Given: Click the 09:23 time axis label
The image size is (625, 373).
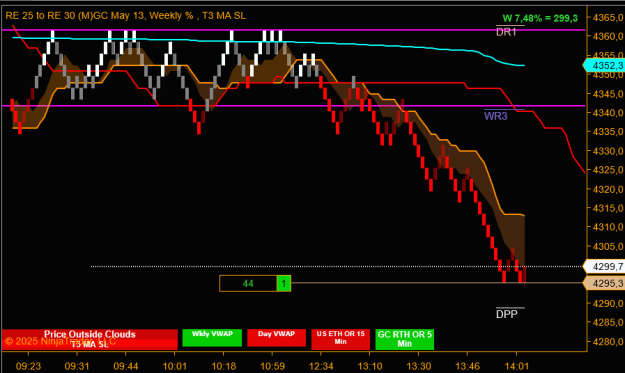Looking at the screenshot, I should pos(28,366).
